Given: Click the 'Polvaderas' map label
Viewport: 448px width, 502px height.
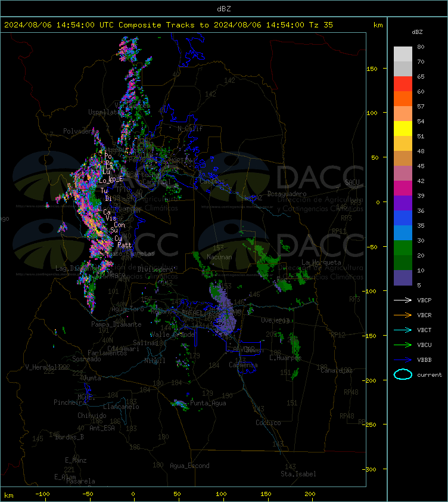Looking at the screenshot, I should point(79,131).
